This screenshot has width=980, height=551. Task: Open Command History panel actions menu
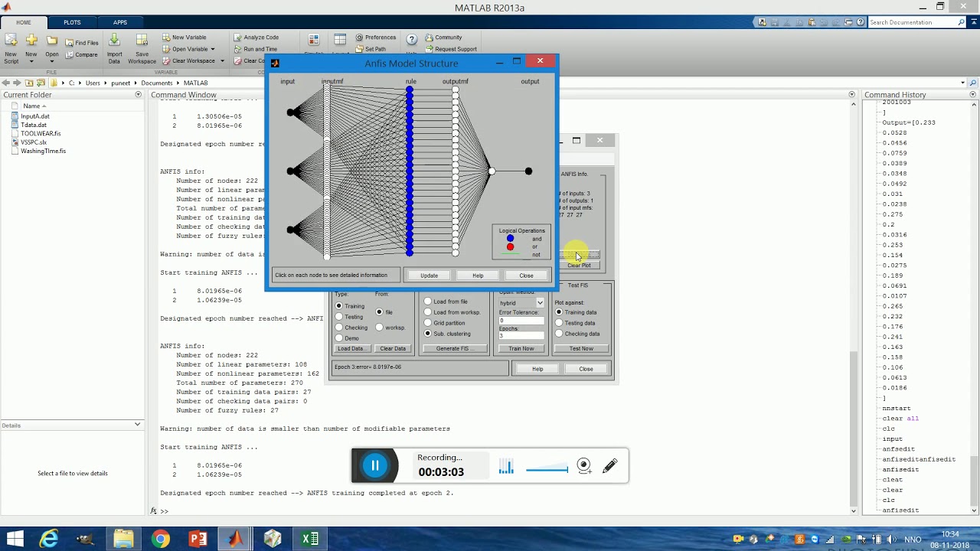973,95
